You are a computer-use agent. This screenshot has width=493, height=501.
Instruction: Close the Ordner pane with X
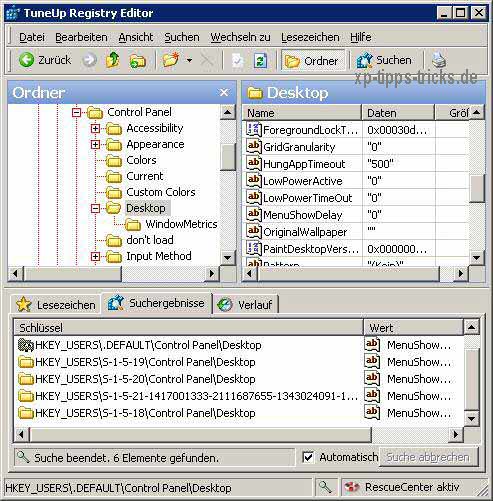click(x=224, y=92)
